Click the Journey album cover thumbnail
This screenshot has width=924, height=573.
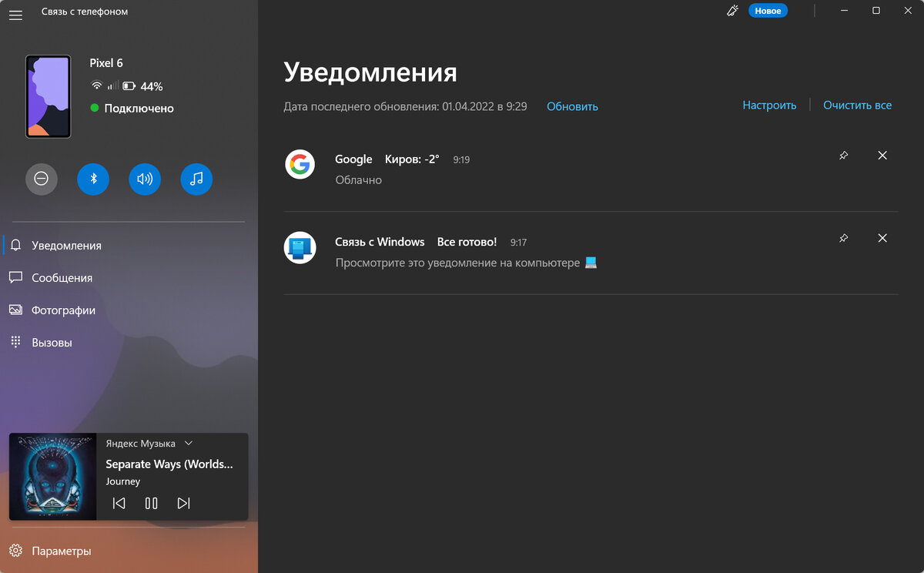tap(53, 477)
